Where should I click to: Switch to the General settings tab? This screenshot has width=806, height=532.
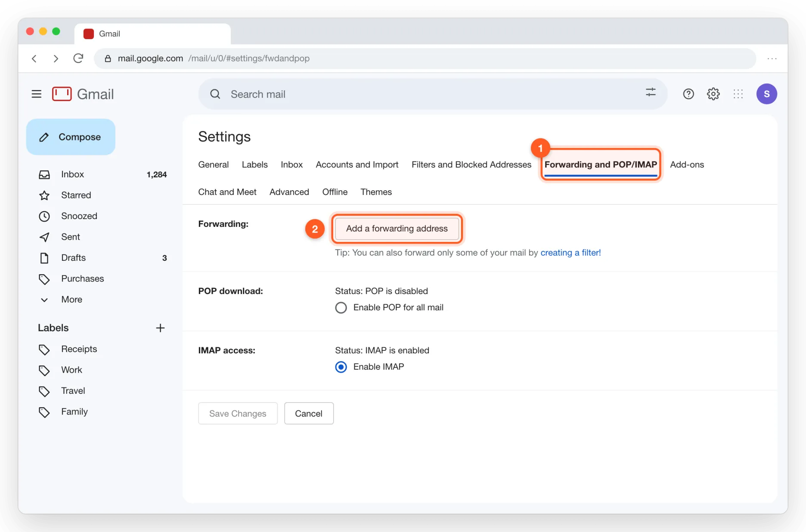pyautogui.click(x=214, y=164)
